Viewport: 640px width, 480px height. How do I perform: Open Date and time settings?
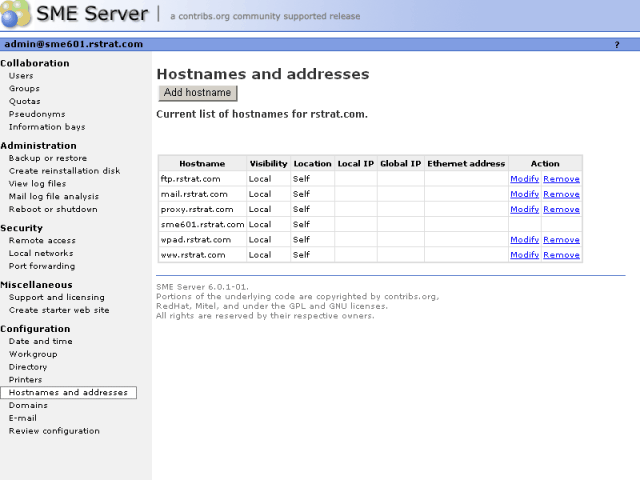(40, 341)
